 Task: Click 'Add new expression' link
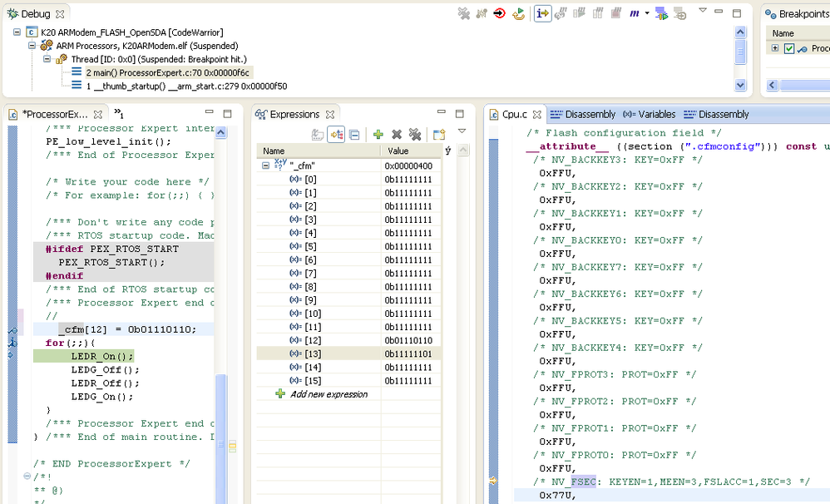click(x=328, y=394)
